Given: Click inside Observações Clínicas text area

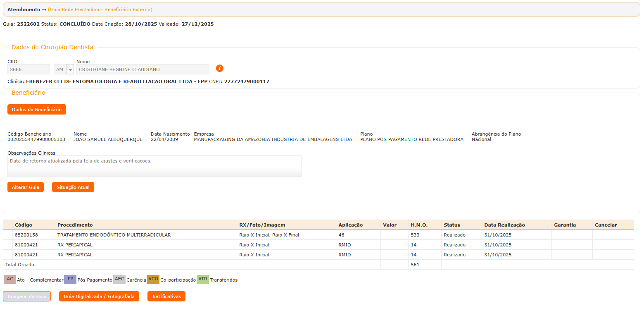Looking at the screenshot, I should 154,166.
